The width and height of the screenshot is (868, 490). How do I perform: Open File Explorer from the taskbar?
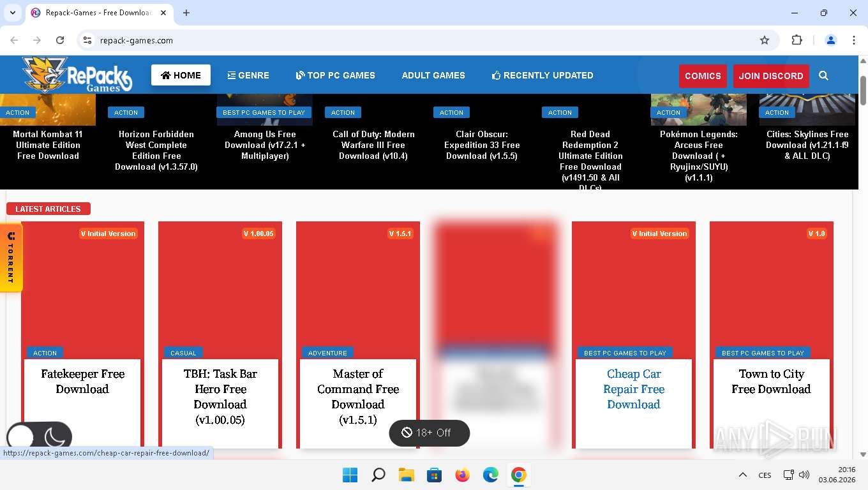(407, 475)
